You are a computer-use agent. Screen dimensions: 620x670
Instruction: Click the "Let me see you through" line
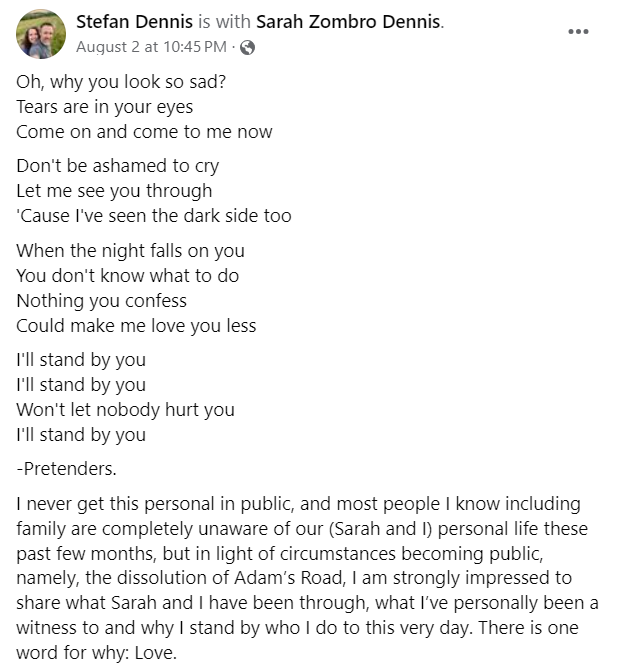point(114,191)
